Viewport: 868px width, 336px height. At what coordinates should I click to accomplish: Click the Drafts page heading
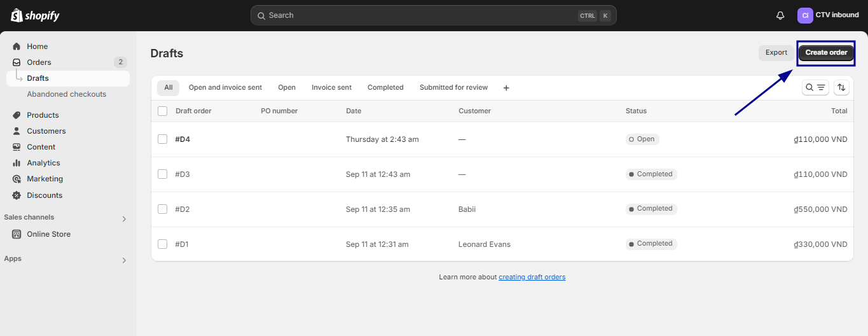pyautogui.click(x=167, y=53)
